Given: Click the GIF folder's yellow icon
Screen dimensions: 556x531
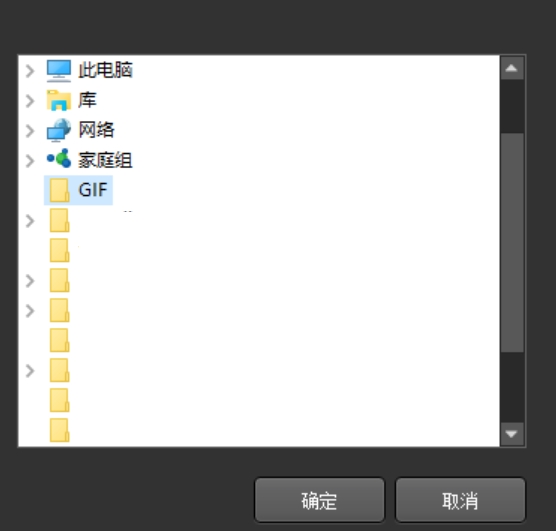Looking at the screenshot, I should click(59, 190).
